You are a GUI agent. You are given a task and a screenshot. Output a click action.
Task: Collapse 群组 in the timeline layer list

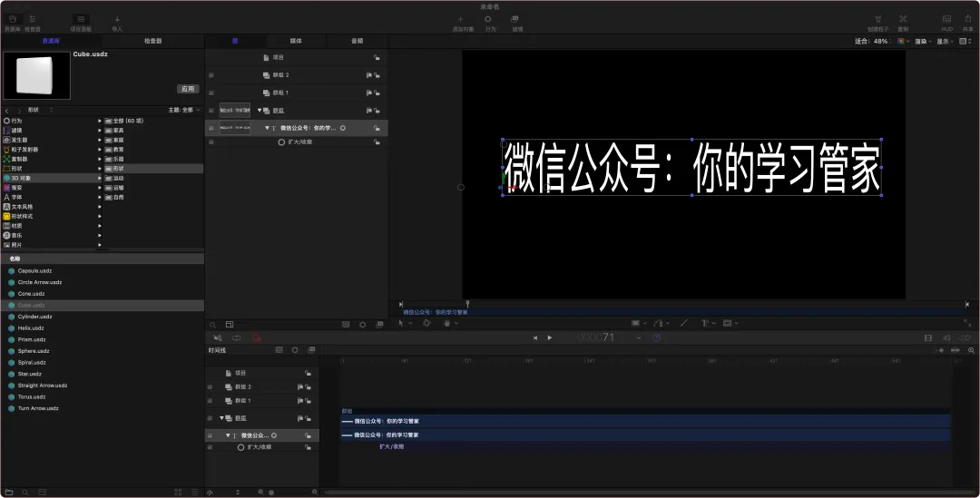pyautogui.click(x=221, y=418)
